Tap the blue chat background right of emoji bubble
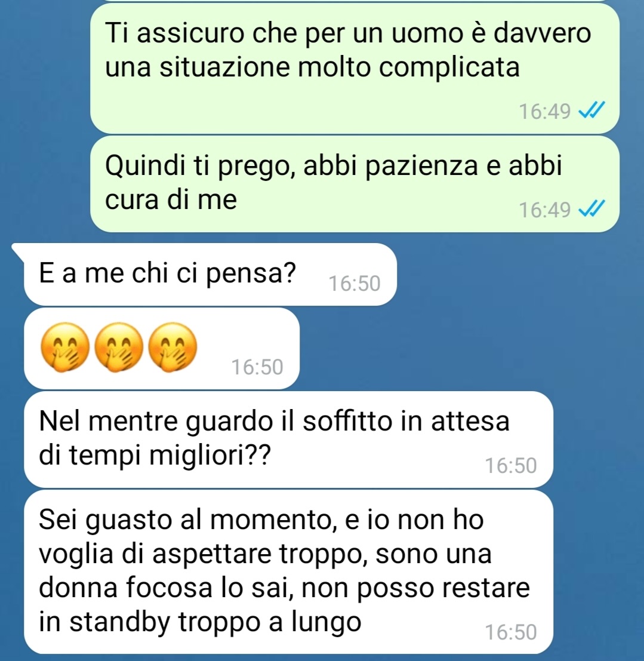 (464, 348)
